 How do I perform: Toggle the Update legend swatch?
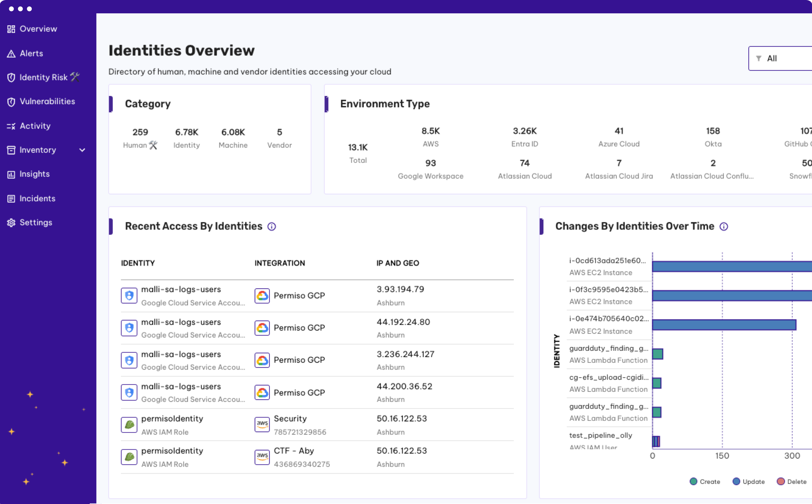pos(736,482)
